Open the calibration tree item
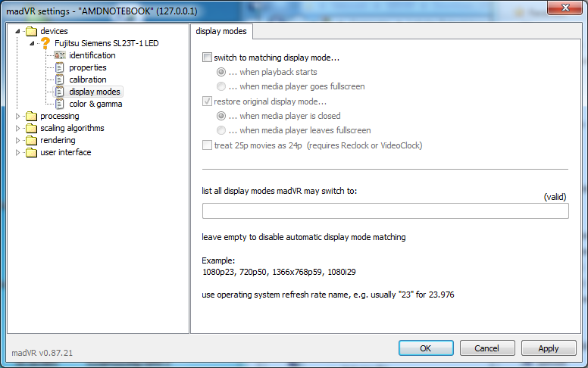The width and height of the screenshot is (588, 368). [88, 80]
